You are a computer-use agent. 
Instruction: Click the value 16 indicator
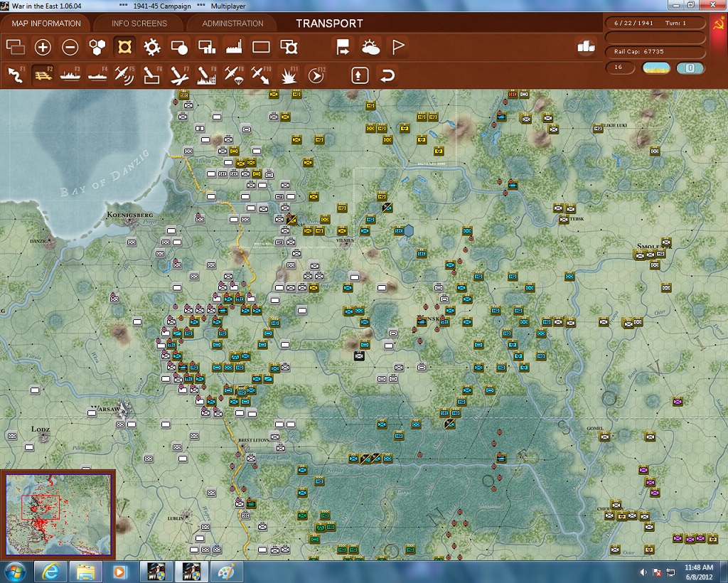click(x=620, y=68)
